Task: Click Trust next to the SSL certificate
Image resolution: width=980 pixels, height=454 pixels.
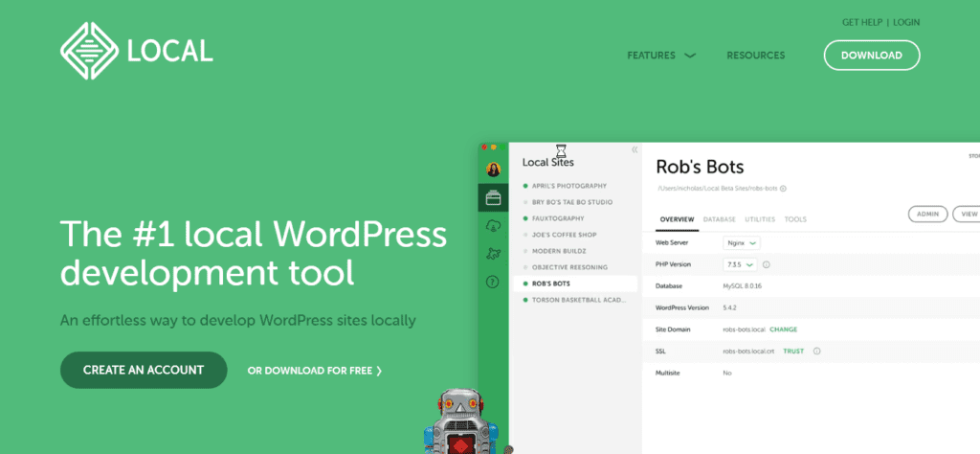Action: coord(793,351)
